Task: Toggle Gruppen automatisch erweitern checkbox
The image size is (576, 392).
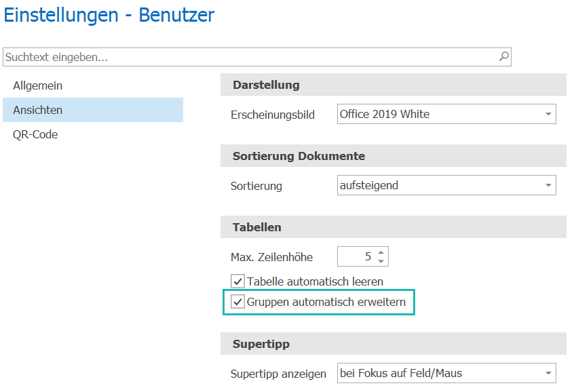Action: [x=237, y=302]
